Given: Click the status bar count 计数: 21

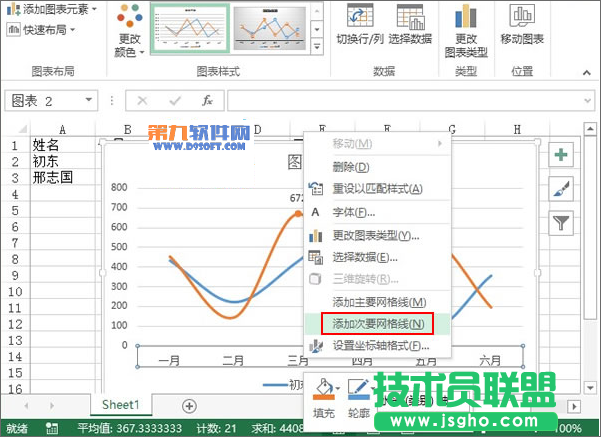Looking at the screenshot, I should point(217,428).
